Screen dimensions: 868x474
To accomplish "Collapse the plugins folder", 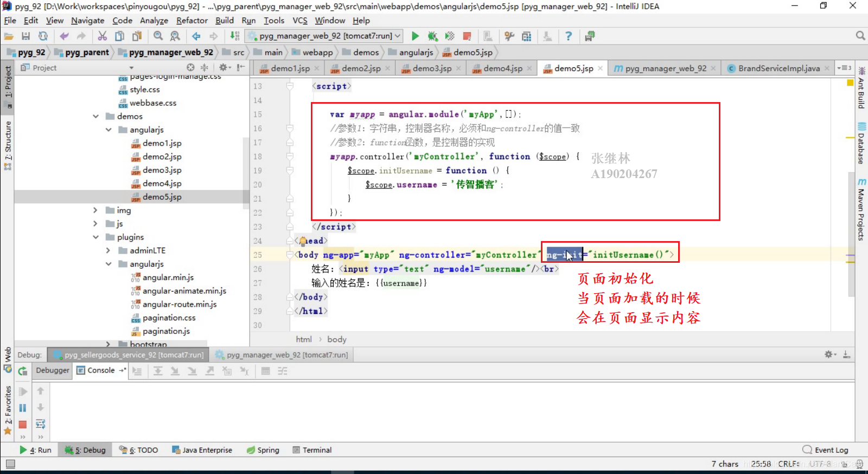I will (x=96, y=237).
